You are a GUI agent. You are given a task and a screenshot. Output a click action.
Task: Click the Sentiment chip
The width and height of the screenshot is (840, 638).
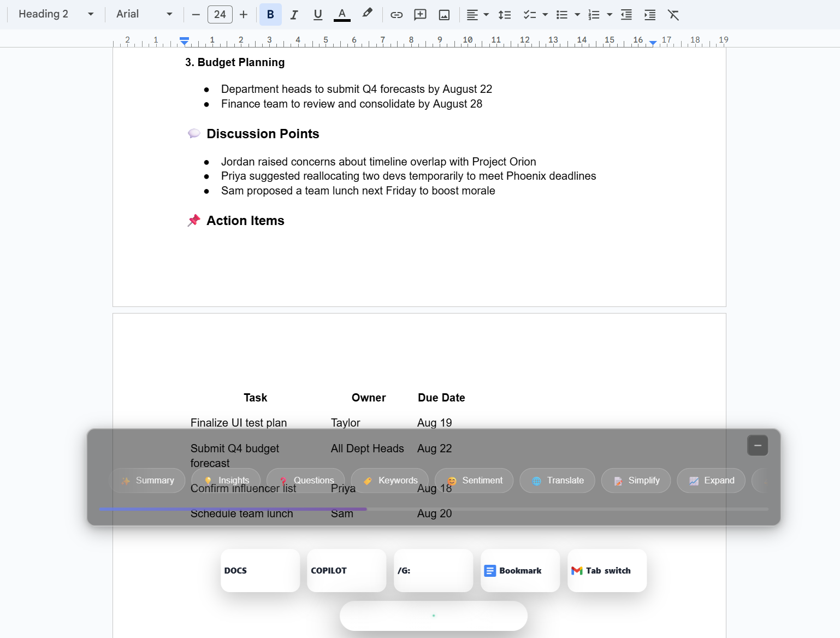click(474, 481)
